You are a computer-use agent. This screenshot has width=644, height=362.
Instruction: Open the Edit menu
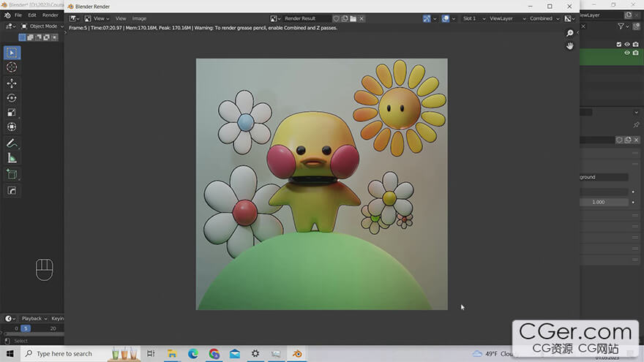(x=32, y=15)
